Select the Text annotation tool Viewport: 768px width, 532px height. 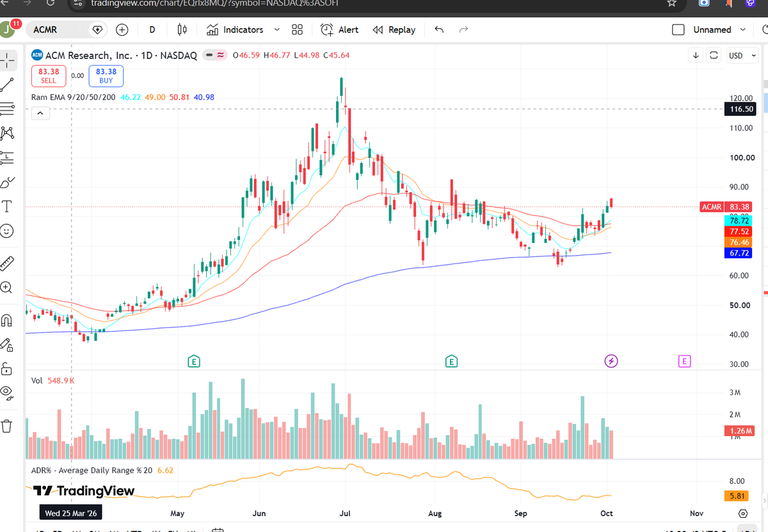8,206
